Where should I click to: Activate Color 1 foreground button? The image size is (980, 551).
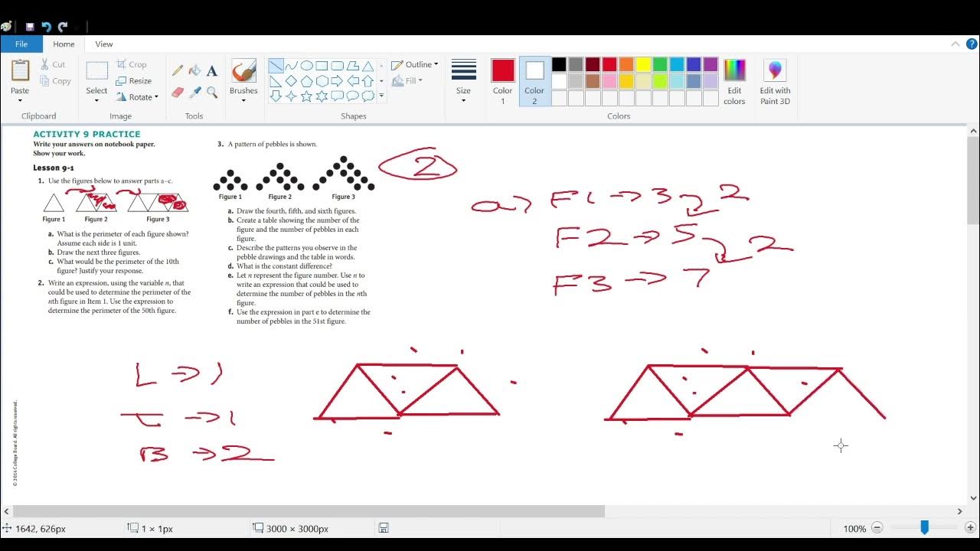[x=503, y=81]
